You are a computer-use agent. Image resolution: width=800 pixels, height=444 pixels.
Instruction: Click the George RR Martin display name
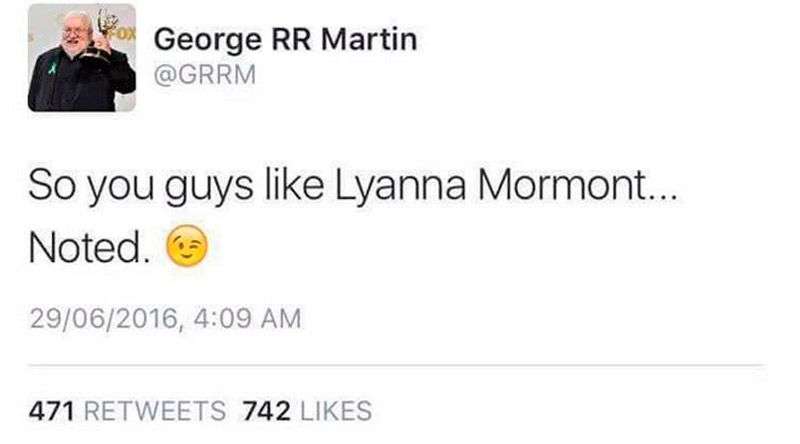[284, 40]
